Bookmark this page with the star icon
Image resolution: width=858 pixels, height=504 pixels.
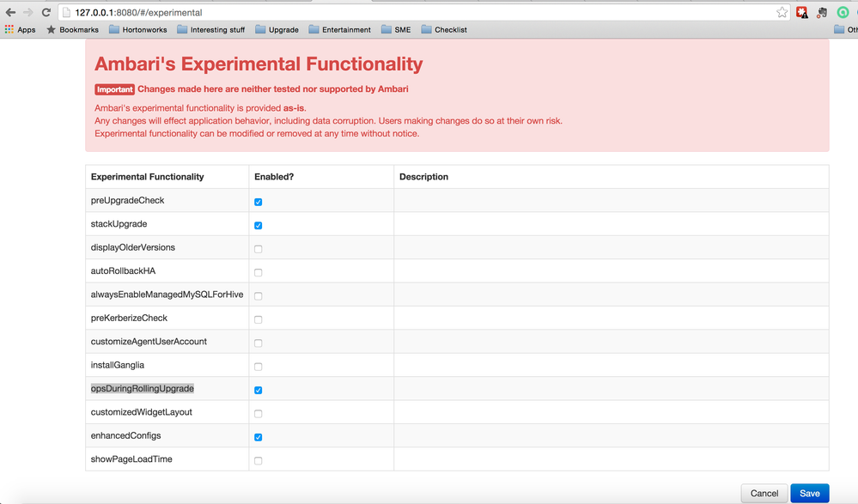782,13
